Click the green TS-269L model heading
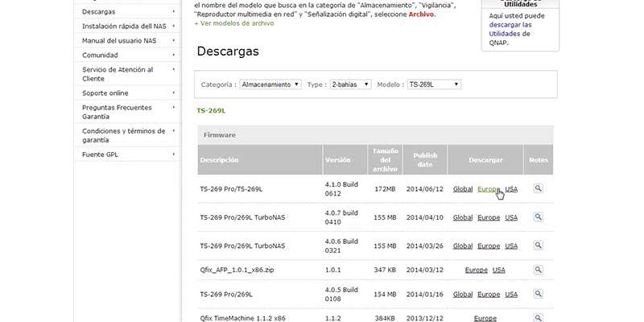Screen dimensions: 644x322 tap(211, 110)
